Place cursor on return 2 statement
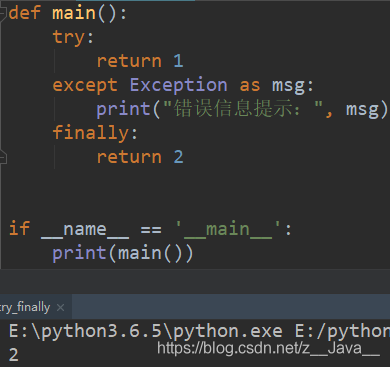Screen dimensions: 390x367 click(140, 157)
